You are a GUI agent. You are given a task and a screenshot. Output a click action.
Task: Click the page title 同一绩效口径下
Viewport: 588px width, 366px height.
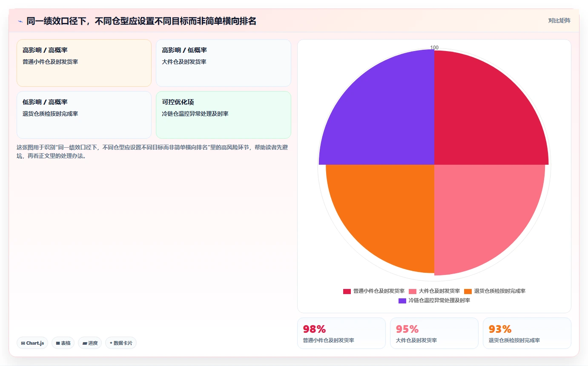[141, 21]
